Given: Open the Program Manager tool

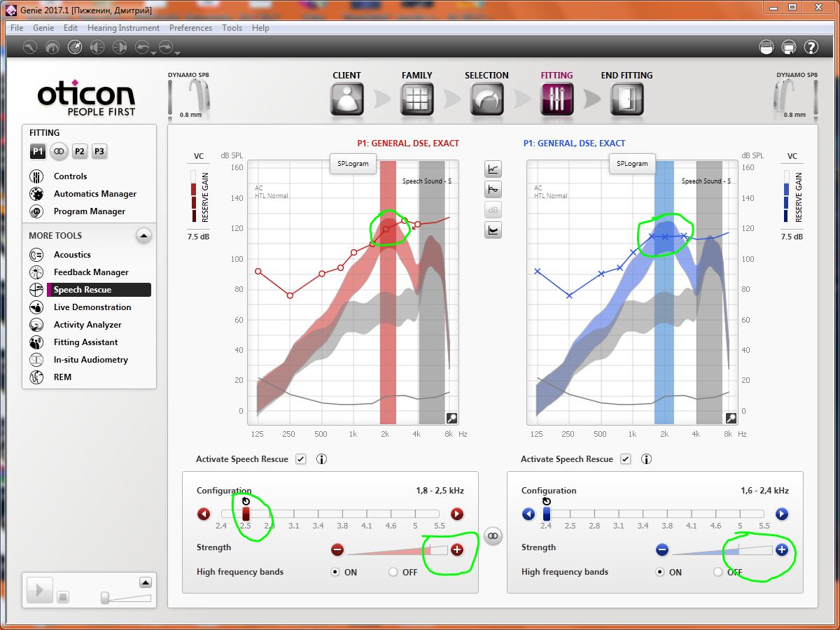Looking at the screenshot, I should click(89, 211).
